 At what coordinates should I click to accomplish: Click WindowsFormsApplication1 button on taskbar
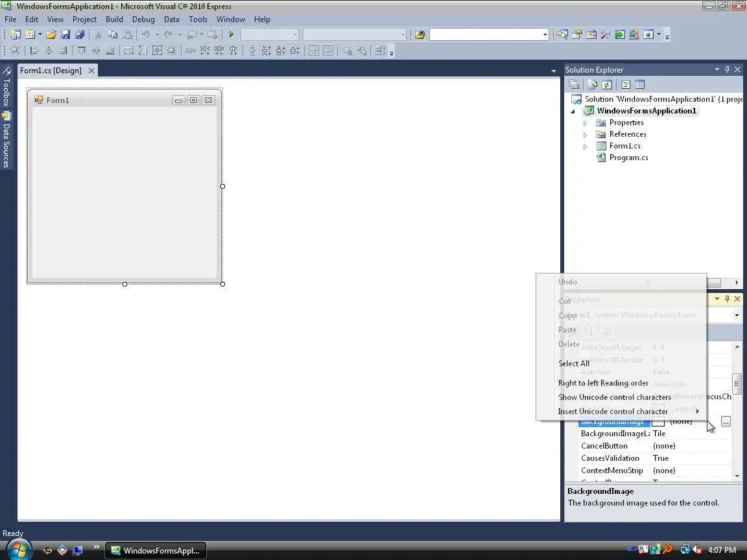pyautogui.click(x=156, y=550)
